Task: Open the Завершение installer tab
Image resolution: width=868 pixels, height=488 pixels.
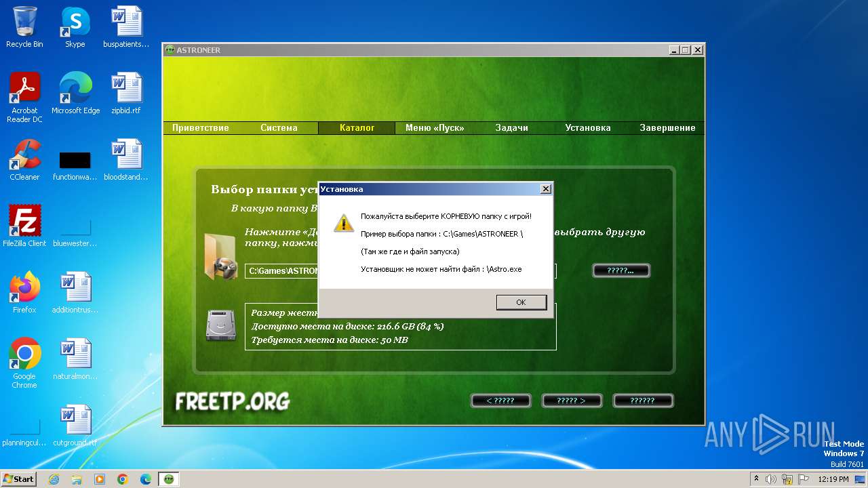Action: pos(667,127)
